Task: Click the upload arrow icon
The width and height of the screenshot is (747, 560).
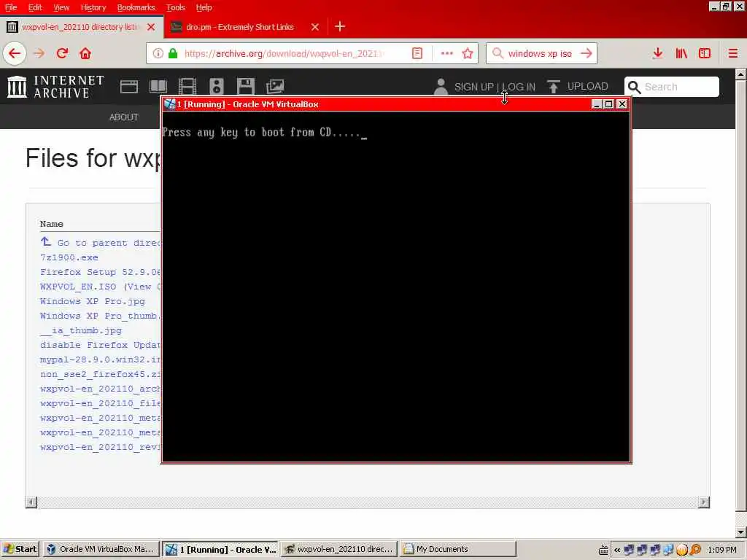Action: pos(553,87)
